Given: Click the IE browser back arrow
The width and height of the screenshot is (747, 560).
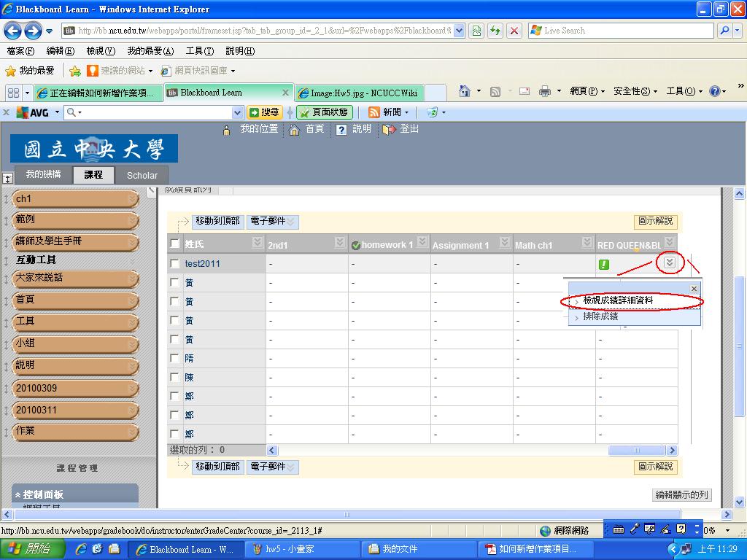Looking at the screenshot, I should 13,31.
